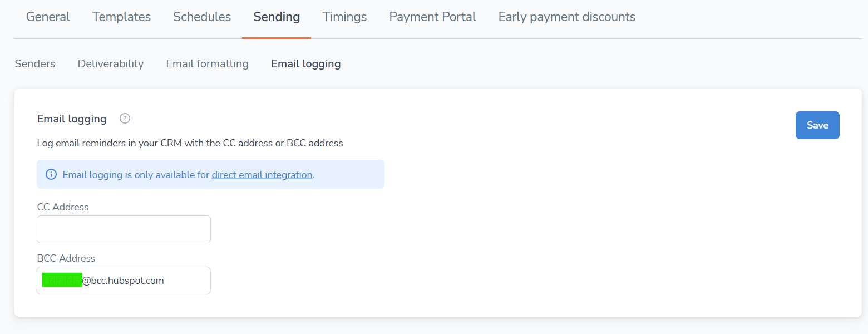Open the Email logging help question-mark icon
Image resolution: width=868 pixels, height=334 pixels.
coord(125,119)
